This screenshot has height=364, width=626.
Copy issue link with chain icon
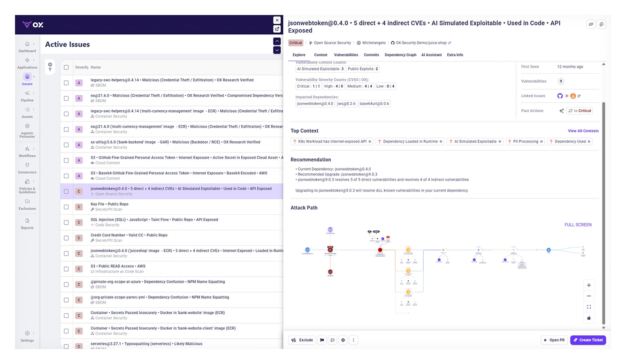click(x=591, y=24)
